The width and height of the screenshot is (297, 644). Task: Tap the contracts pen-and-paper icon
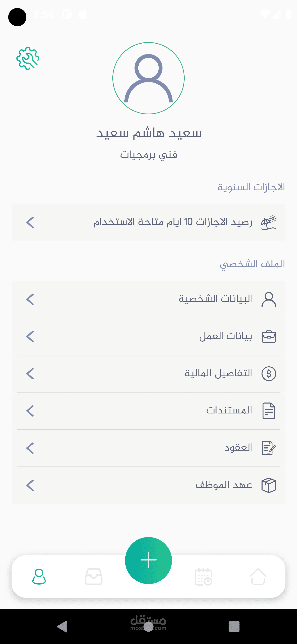click(269, 448)
